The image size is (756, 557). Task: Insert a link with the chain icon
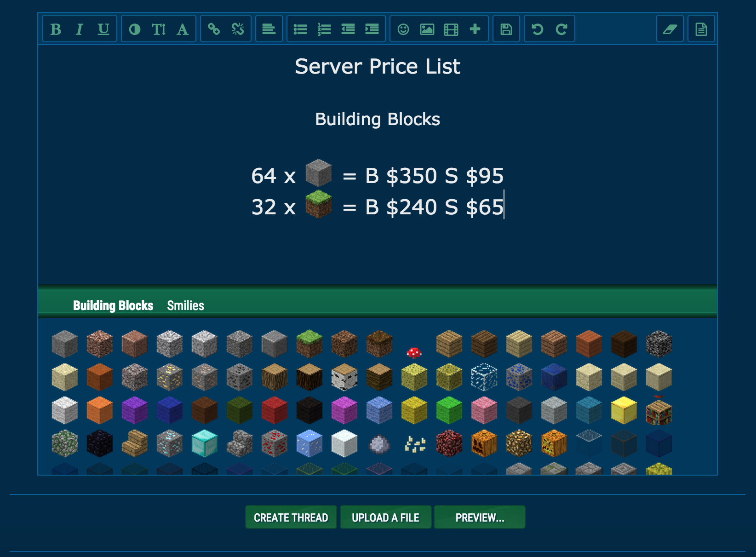(214, 29)
